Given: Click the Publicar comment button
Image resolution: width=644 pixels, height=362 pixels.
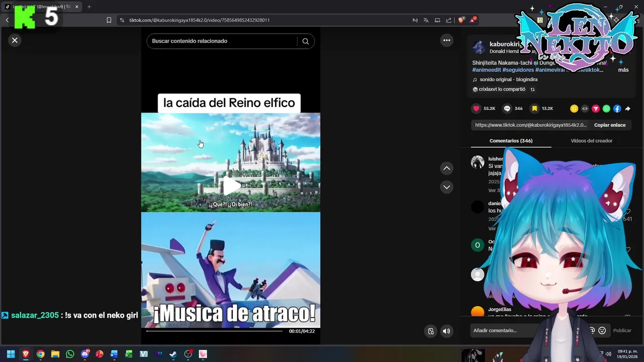Looking at the screenshot, I should (622, 330).
